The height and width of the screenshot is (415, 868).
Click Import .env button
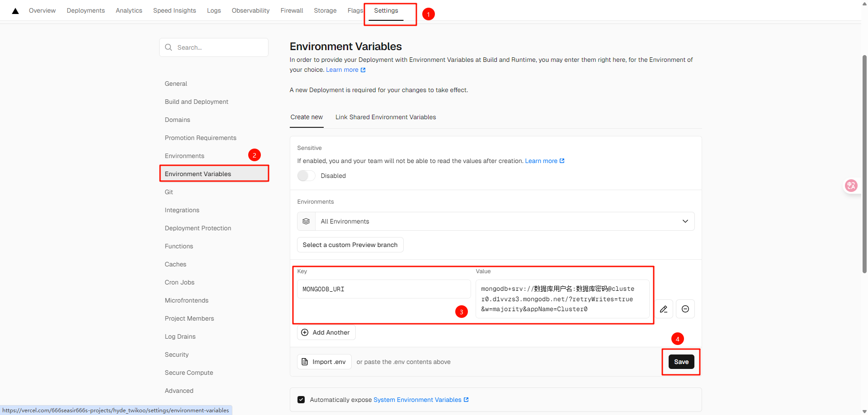324,362
